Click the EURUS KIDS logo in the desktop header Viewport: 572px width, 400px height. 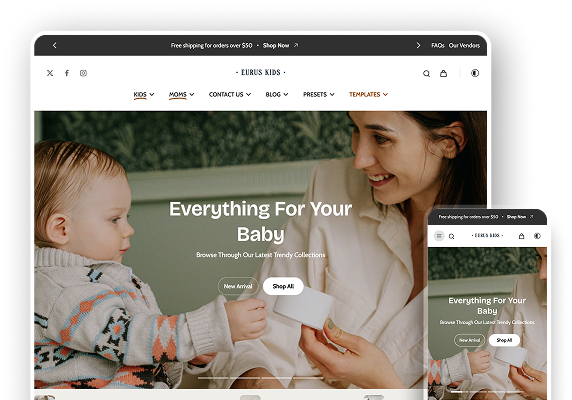pyautogui.click(x=260, y=72)
